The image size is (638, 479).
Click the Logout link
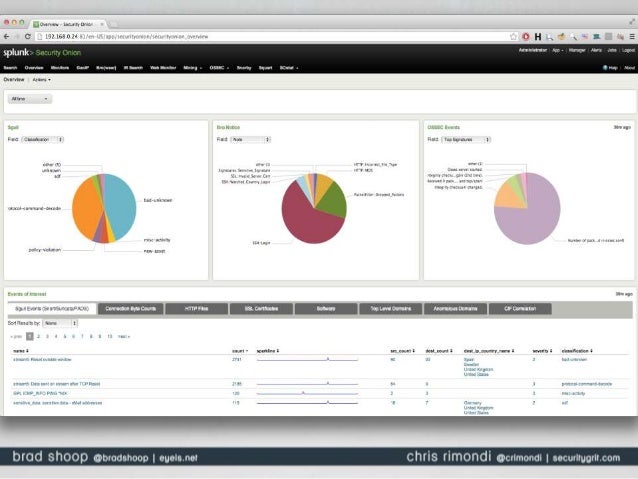click(628, 50)
